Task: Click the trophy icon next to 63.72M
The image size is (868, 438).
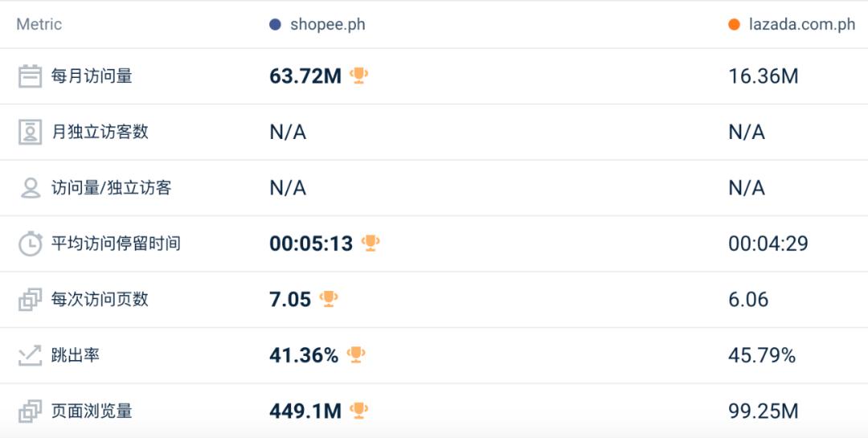Action: (x=359, y=76)
